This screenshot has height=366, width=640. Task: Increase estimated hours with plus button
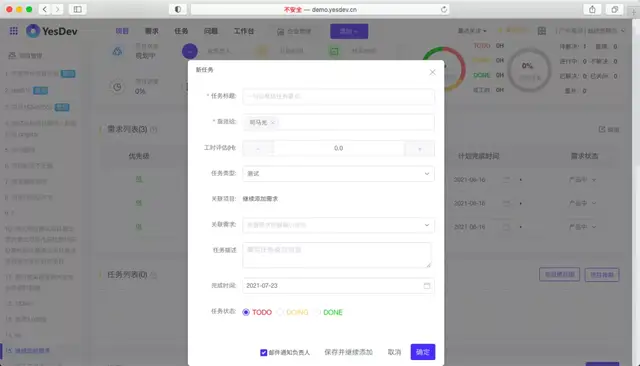coord(420,149)
